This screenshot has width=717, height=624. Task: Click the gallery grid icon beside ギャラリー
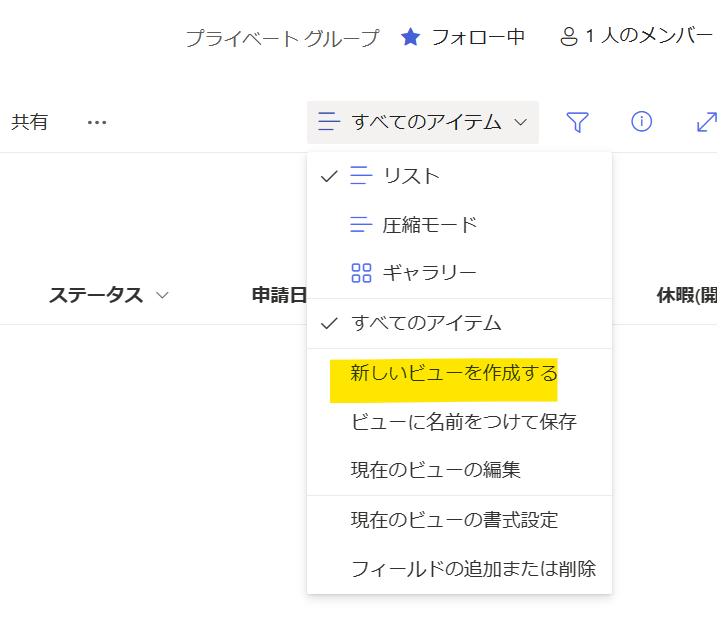(x=361, y=273)
